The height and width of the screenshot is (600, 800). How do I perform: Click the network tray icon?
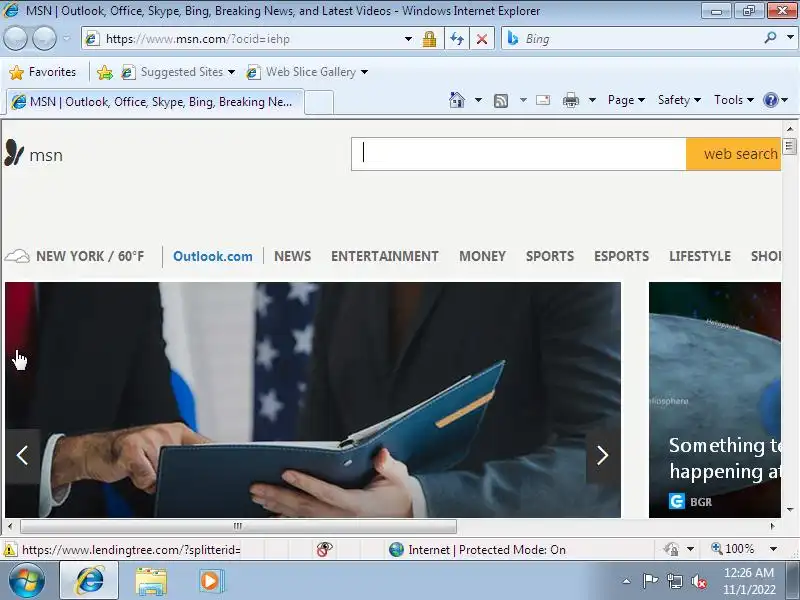pos(675,581)
